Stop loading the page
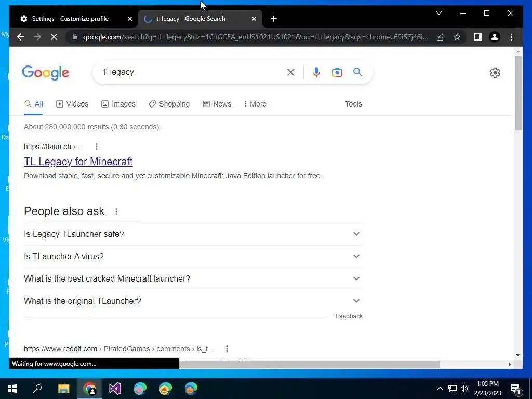Screen dimensions: 532x399 (x=54, y=37)
